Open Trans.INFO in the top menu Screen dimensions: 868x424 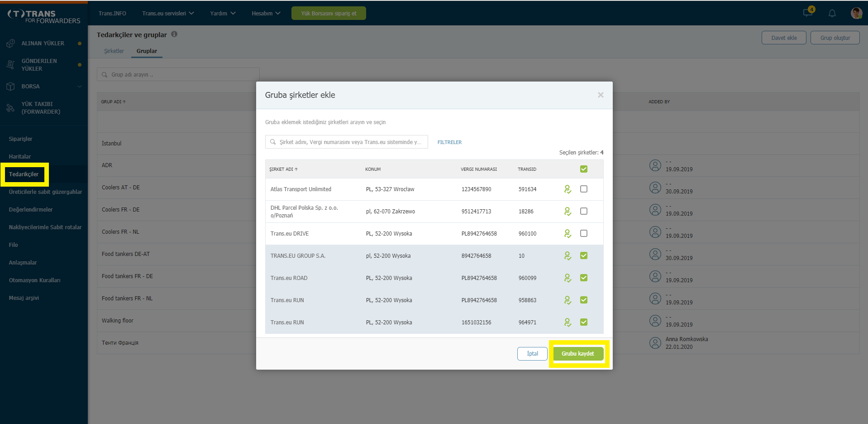[112, 13]
